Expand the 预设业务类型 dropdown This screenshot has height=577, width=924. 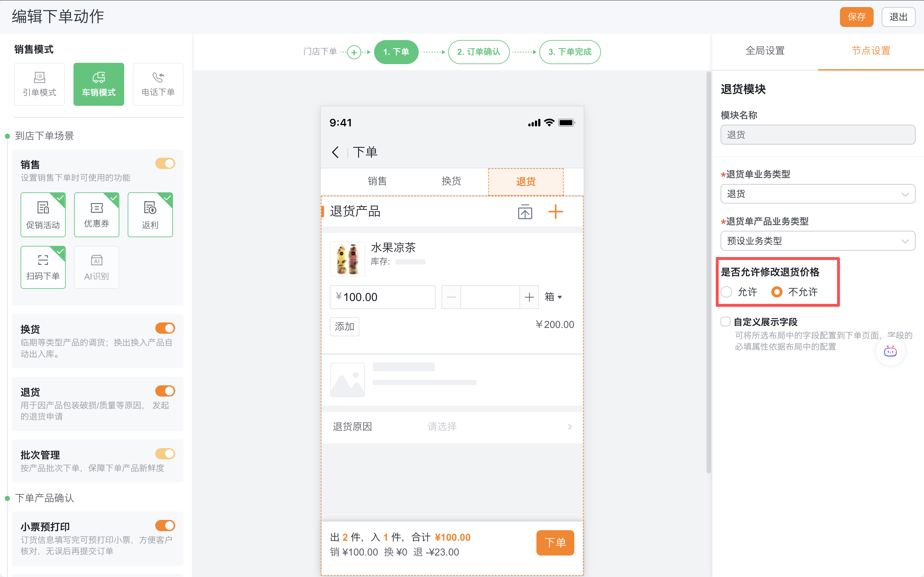coord(817,241)
